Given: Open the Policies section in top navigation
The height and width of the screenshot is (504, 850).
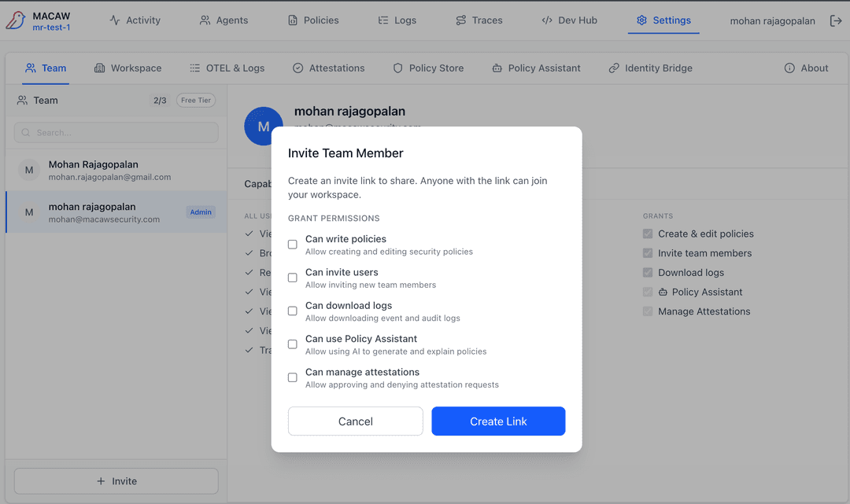Looking at the screenshot, I should 313,20.
